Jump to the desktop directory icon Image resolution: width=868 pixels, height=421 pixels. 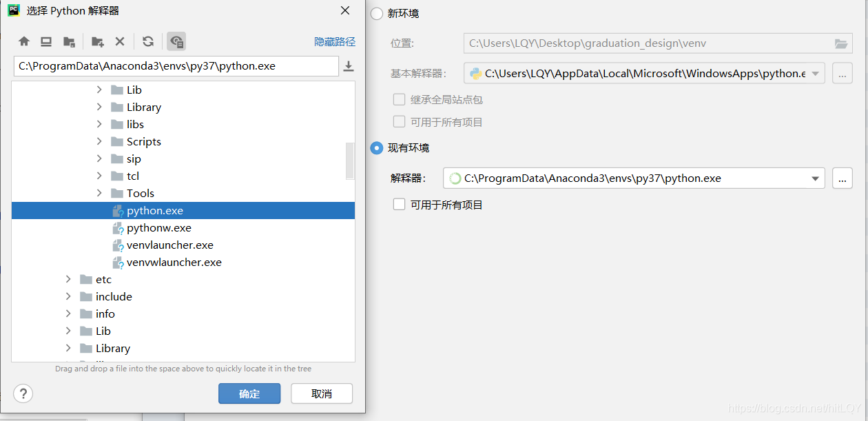(46, 41)
